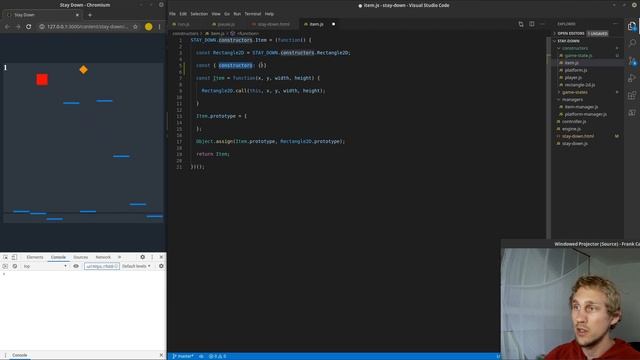Open platform-manager.js in explorer

point(586,114)
